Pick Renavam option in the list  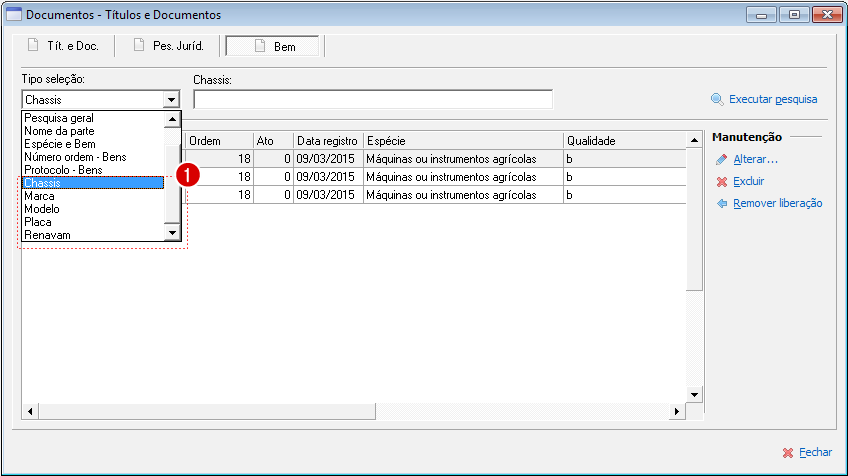pos(47,235)
